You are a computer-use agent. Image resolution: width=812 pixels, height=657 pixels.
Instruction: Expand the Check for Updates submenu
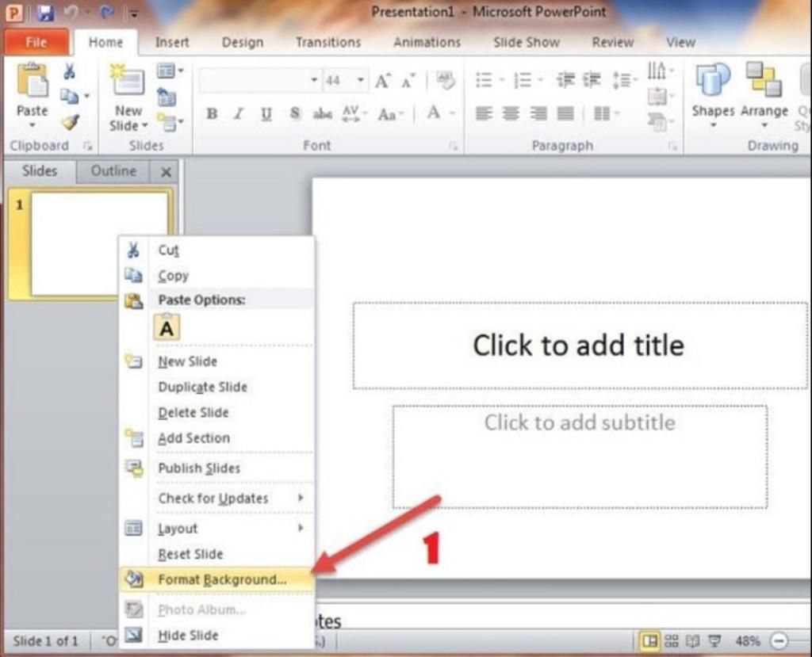coord(217,498)
